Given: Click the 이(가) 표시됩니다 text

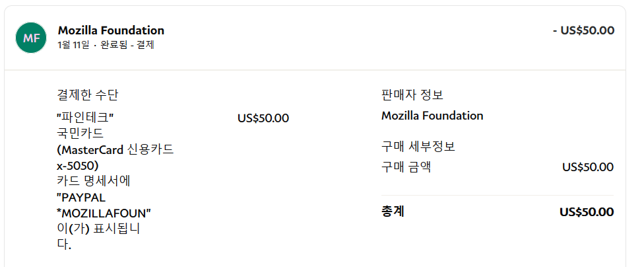Looking at the screenshot, I should point(98,237).
